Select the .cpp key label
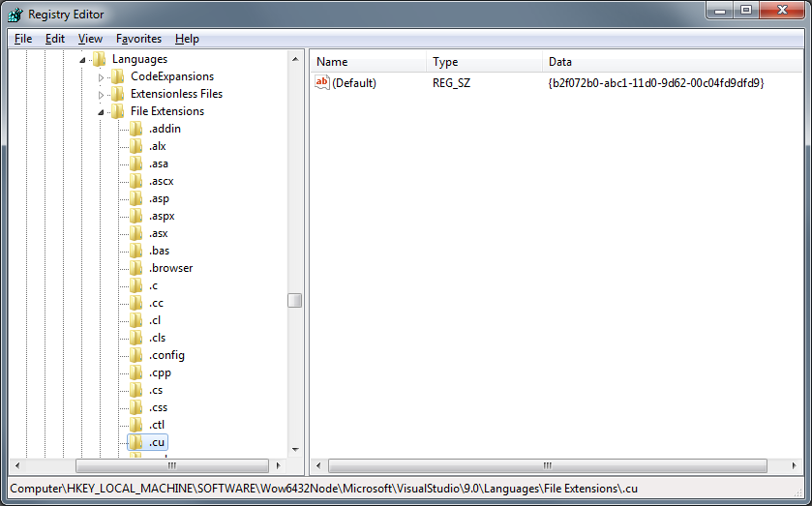Screen dimensions: 812x506 coord(160,372)
